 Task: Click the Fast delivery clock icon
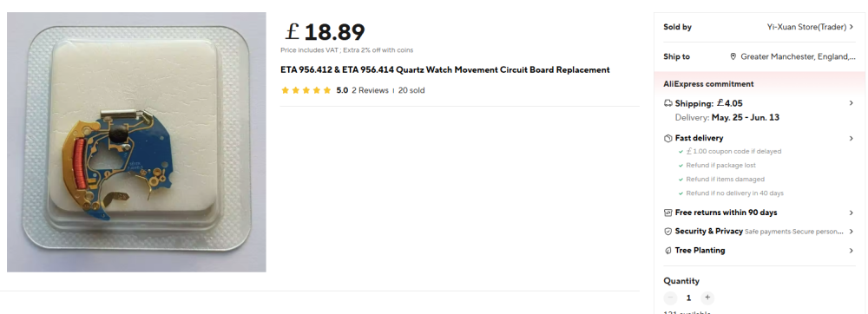click(668, 138)
